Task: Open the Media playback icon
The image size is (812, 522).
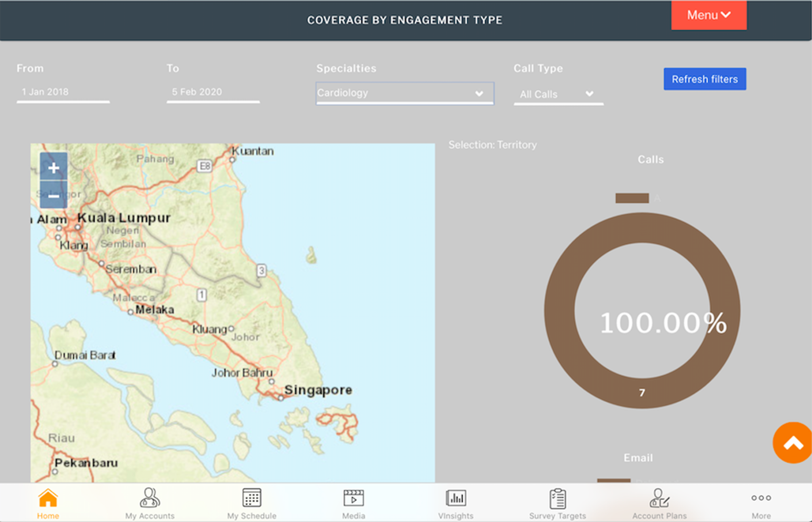Action: tap(354, 501)
